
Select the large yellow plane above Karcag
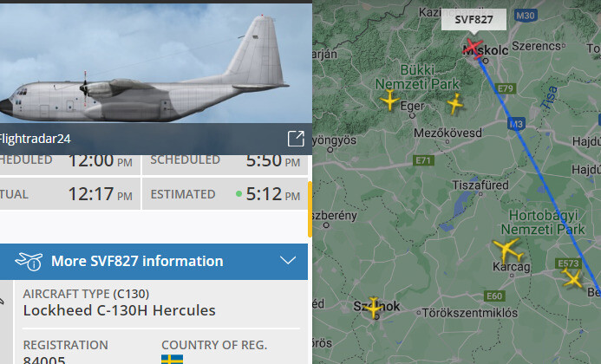[507, 250]
